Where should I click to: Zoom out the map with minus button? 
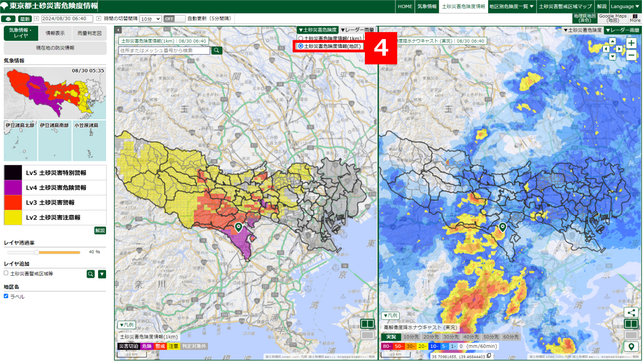(631, 55)
